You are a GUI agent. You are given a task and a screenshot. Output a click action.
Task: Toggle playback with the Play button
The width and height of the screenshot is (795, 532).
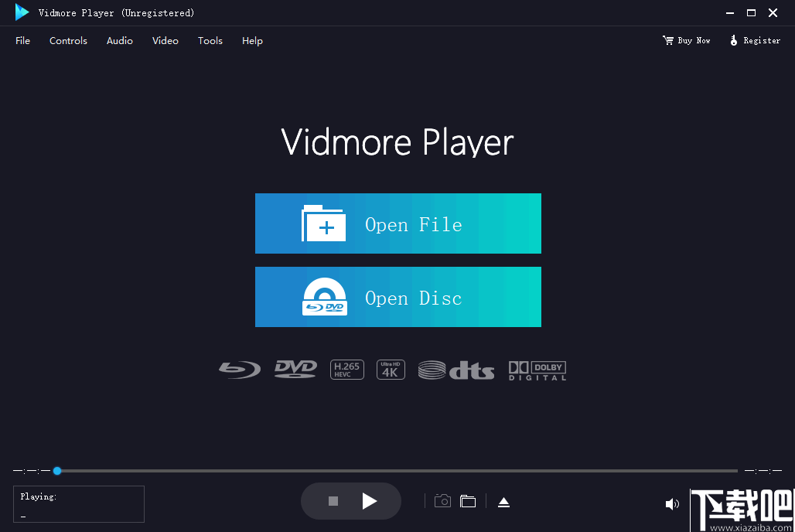pos(370,501)
